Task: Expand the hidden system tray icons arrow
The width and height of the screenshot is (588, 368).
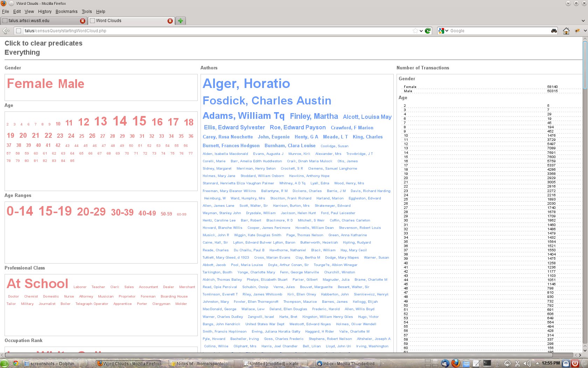Action: 537,363
